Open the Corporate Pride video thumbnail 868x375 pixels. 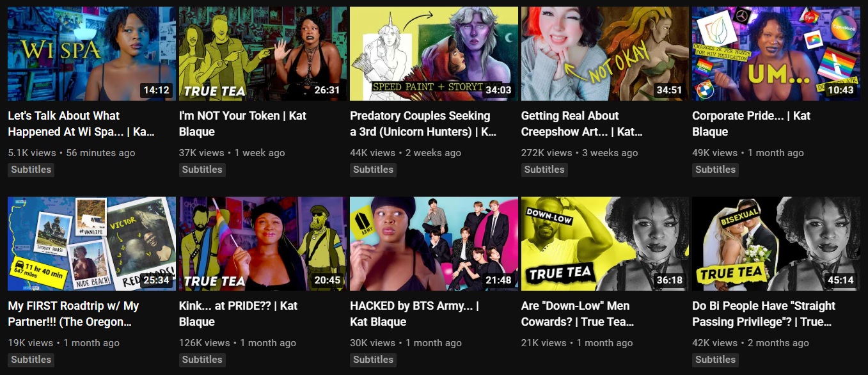click(776, 54)
